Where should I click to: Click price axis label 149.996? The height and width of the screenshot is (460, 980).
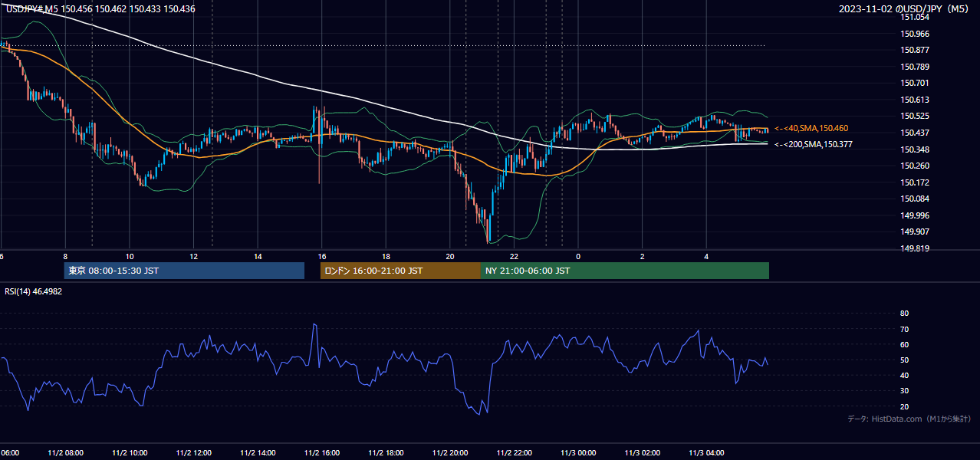(915, 215)
